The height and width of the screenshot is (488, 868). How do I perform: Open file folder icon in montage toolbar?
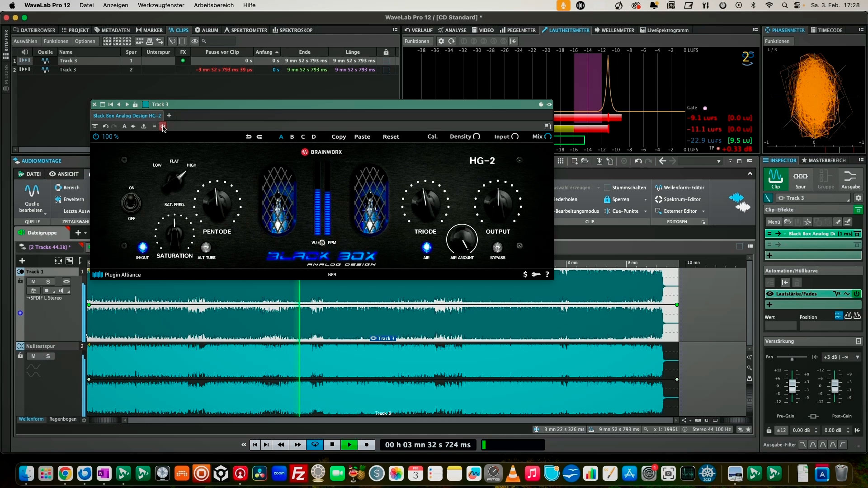point(585,161)
